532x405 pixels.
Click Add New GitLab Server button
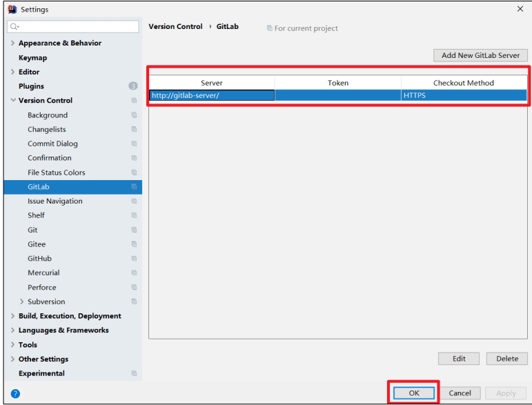tap(480, 55)
